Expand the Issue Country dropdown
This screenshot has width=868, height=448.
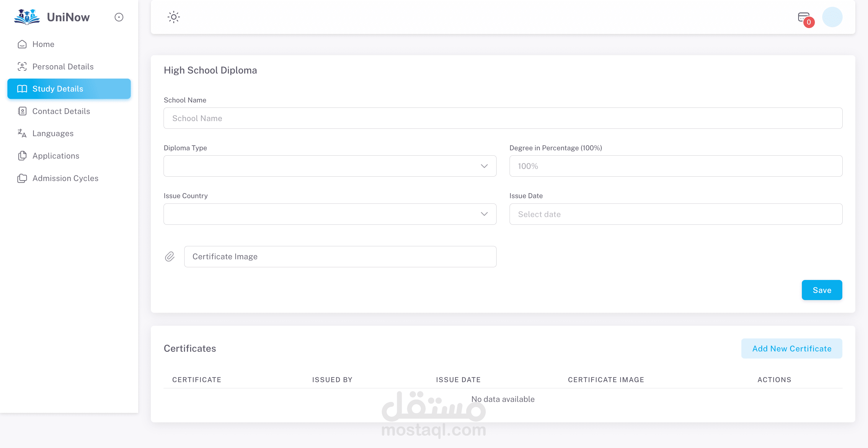329,214
